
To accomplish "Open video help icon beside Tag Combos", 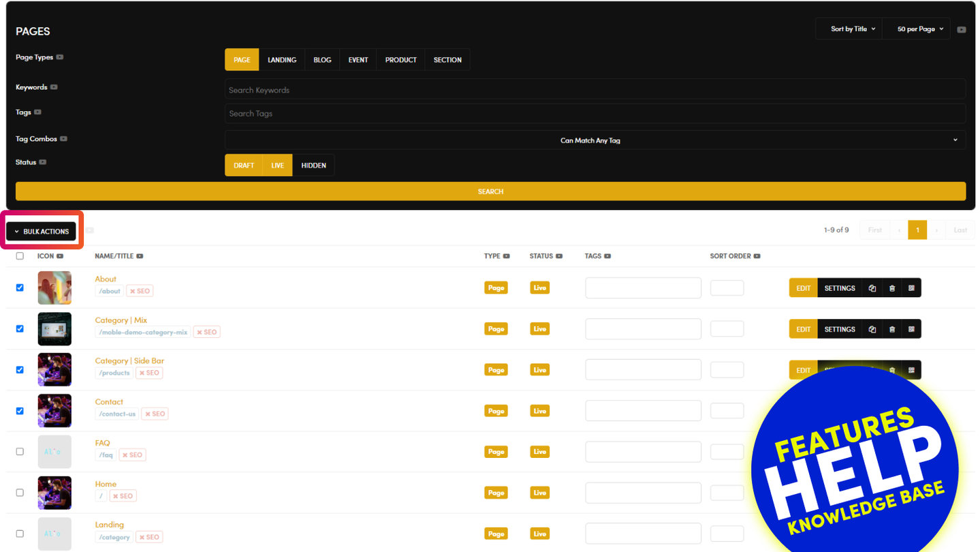I will (63, 139).
